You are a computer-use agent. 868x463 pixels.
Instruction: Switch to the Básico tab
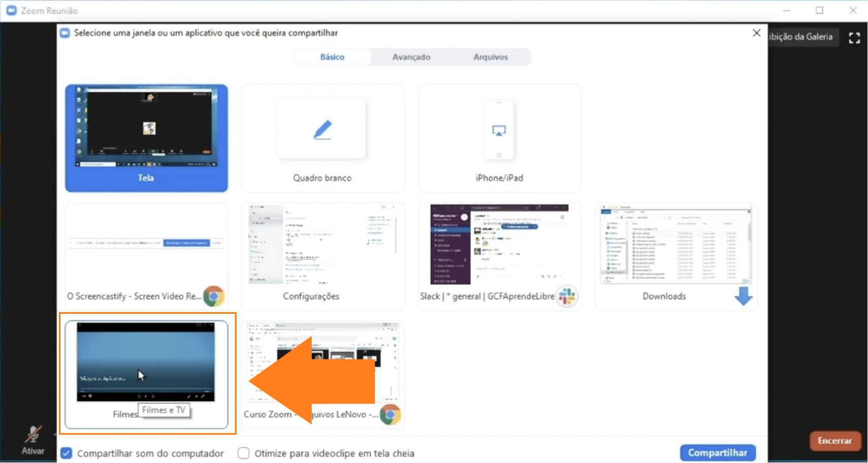(x=332, y=57)
